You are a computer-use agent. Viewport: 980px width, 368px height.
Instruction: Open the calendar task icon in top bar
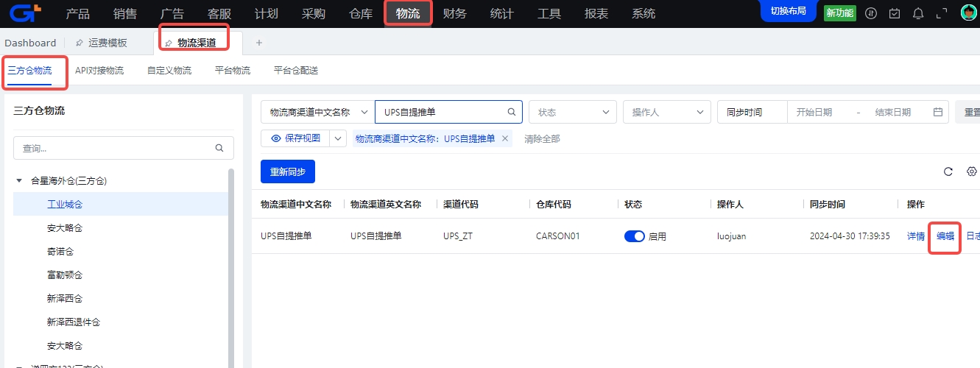895,13
